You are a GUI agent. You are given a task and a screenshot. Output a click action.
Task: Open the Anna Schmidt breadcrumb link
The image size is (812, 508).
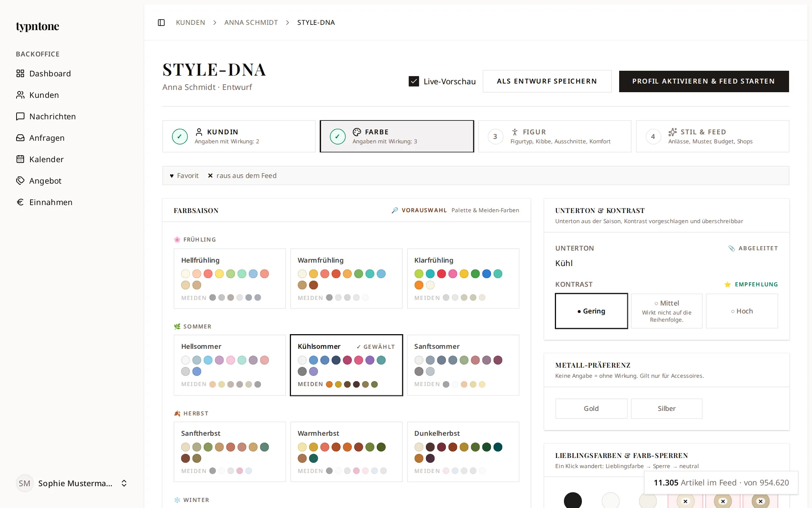pos(251,23)
